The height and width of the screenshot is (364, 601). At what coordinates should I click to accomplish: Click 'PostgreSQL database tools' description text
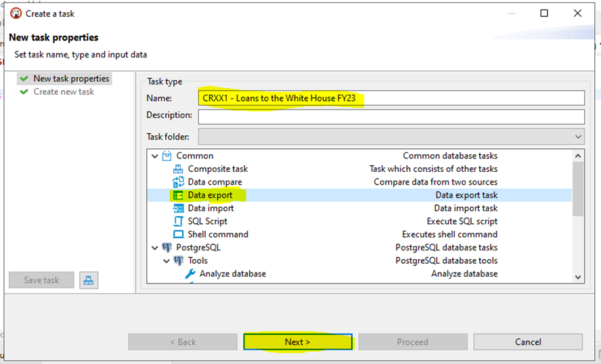447,260
